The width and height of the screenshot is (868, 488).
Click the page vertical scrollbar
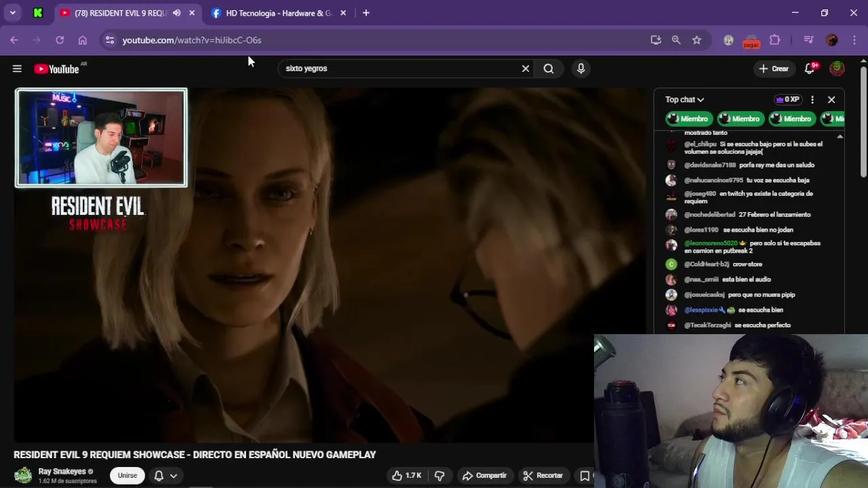click(863, 122)
